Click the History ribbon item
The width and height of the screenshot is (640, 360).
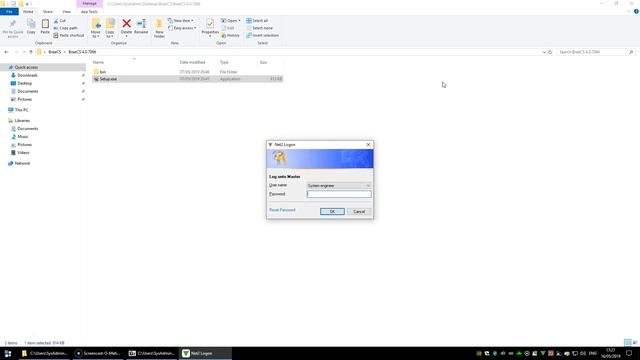point(231,36)
